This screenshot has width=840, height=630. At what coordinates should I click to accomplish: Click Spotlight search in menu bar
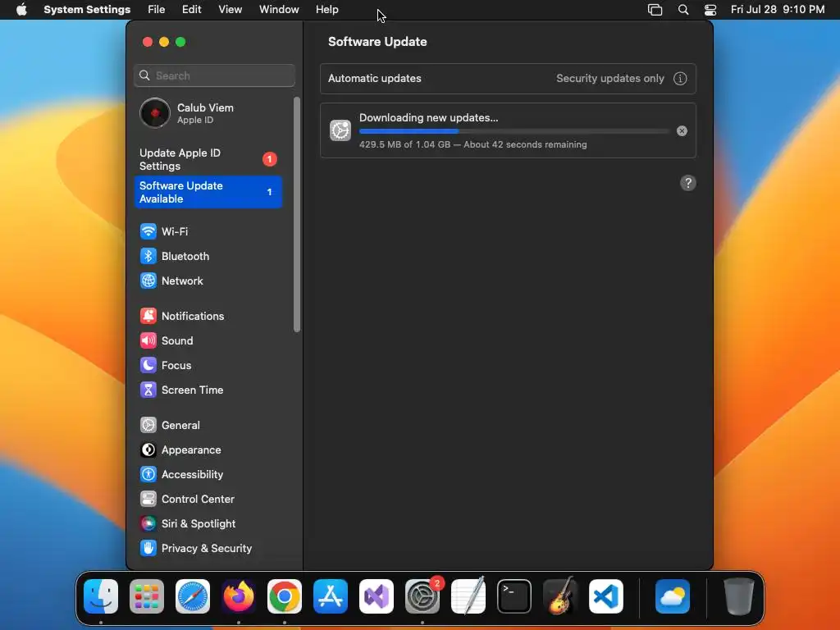(683, 10)
